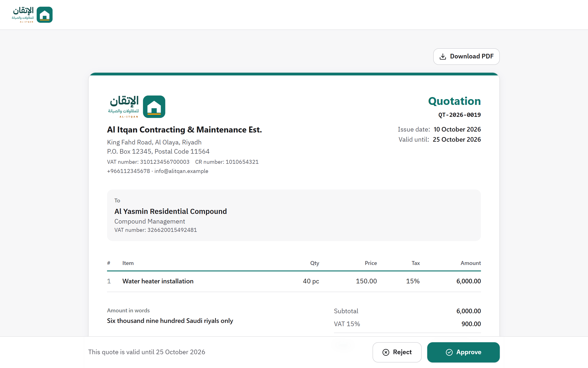Click the Qty column header
Image resolution: width=588 pixels, height=368 pixels.
click(315, 263)
